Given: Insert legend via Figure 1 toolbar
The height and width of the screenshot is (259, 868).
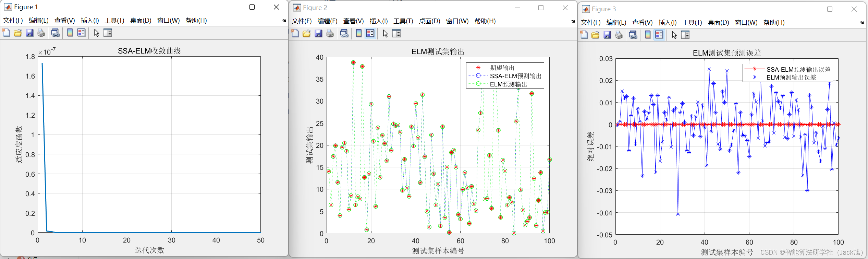Looking at the screenshot, I should (x=82, y=33).
